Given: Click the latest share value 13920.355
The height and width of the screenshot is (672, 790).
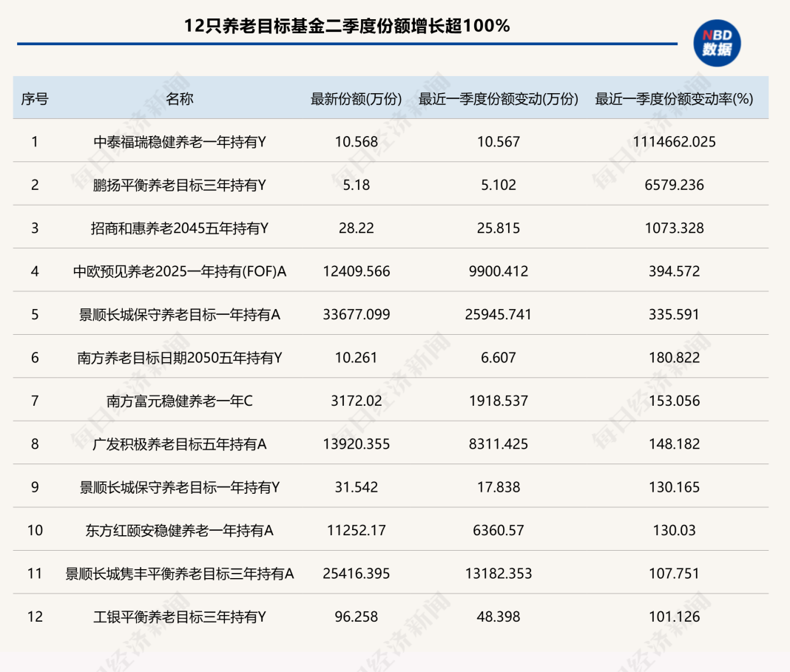Looking at the screenshot, I should click(x=357, y=444).
